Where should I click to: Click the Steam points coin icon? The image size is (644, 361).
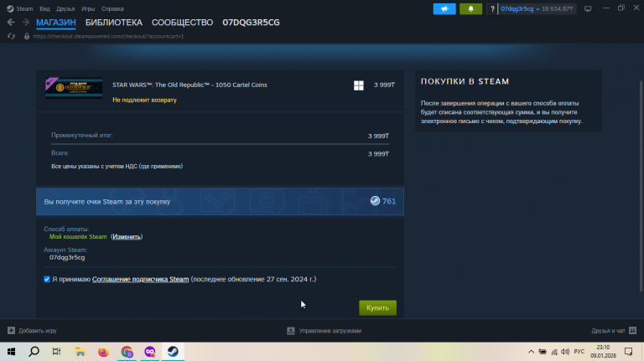tap(375, 200)
